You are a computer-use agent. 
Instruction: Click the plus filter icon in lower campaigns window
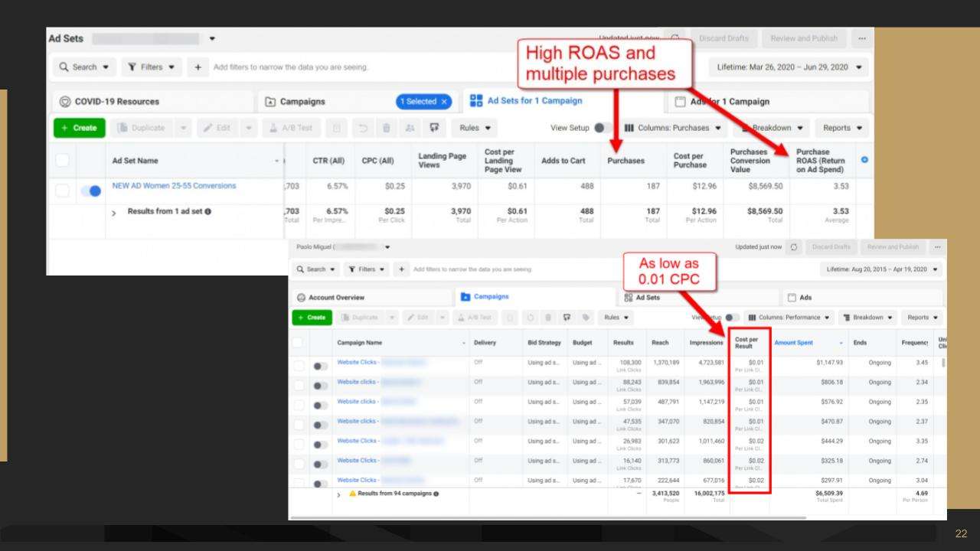[x=402, y=269]
